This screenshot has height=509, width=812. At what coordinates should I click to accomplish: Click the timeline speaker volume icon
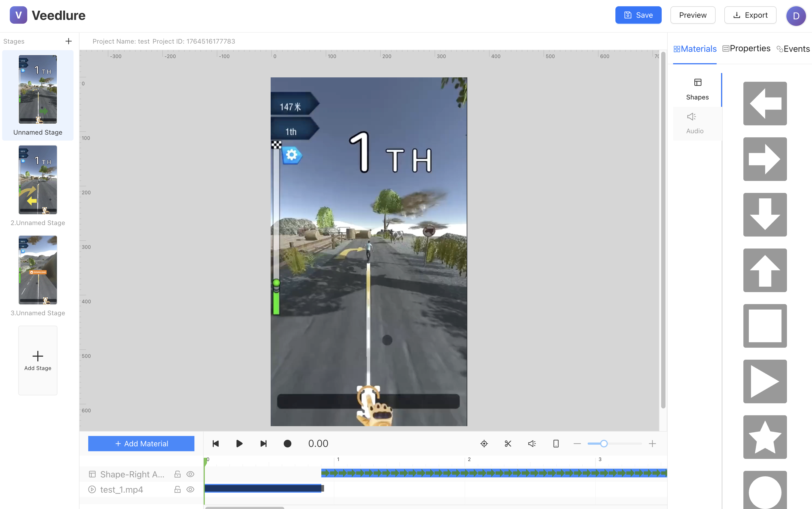[x=532, y=444]
